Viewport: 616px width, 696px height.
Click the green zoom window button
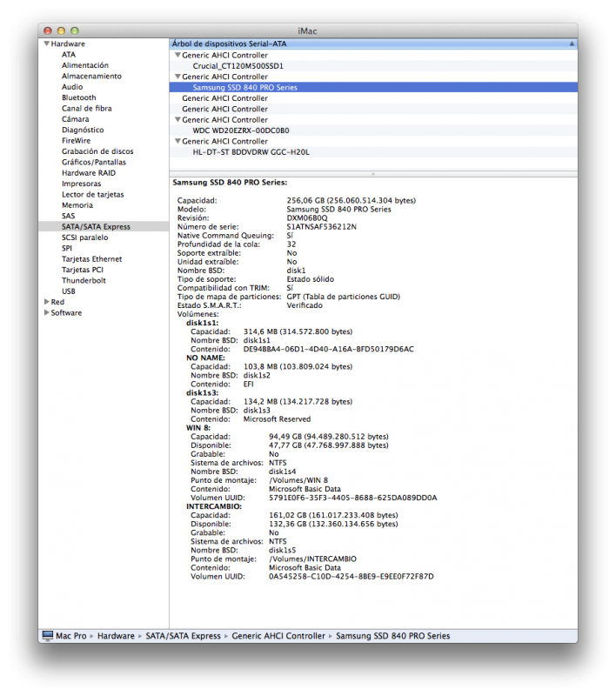[75, 30]
